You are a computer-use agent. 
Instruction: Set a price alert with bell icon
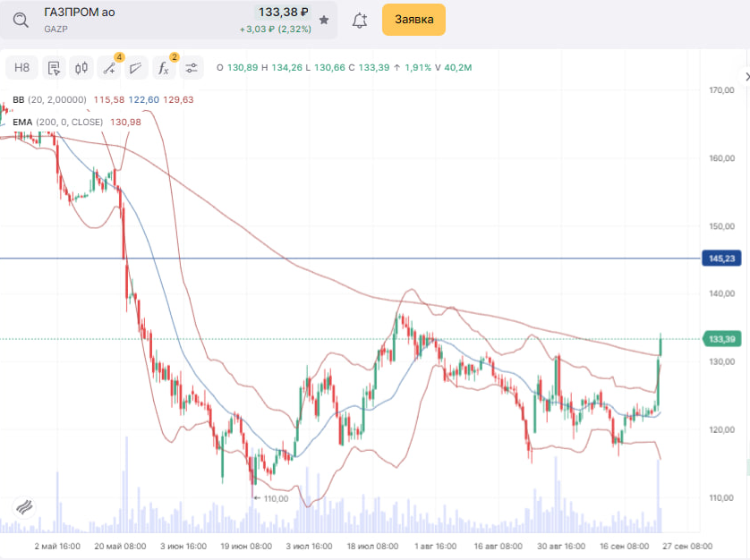360,20
